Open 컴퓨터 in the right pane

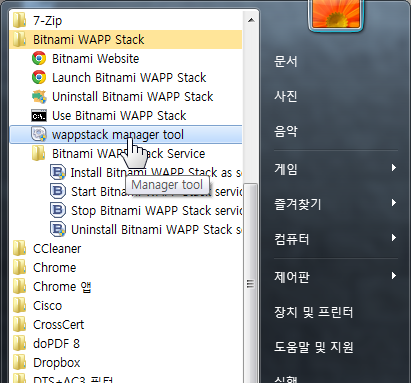[x=292, y=239]
